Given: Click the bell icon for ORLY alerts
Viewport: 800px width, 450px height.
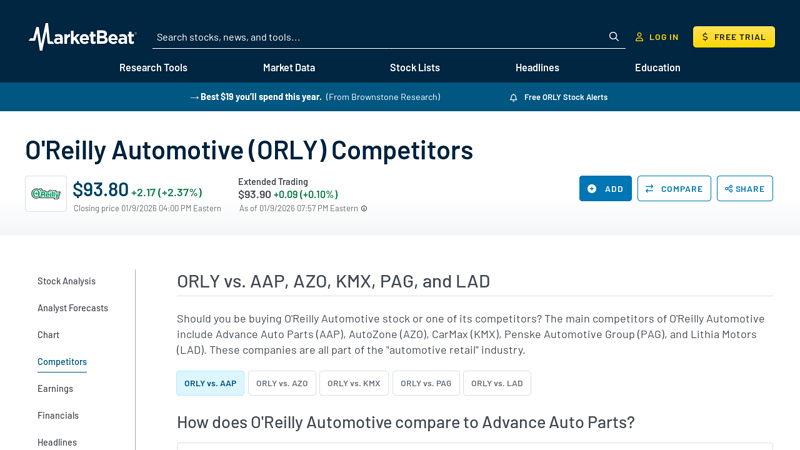Looking at the screenshot, I should click(513, 97).
